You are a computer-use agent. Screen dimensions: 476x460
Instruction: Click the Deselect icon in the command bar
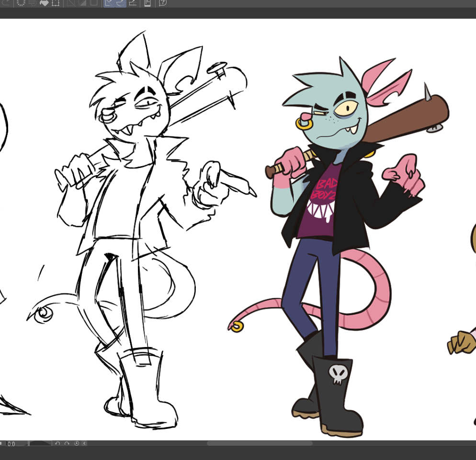[x=71, y=3]
